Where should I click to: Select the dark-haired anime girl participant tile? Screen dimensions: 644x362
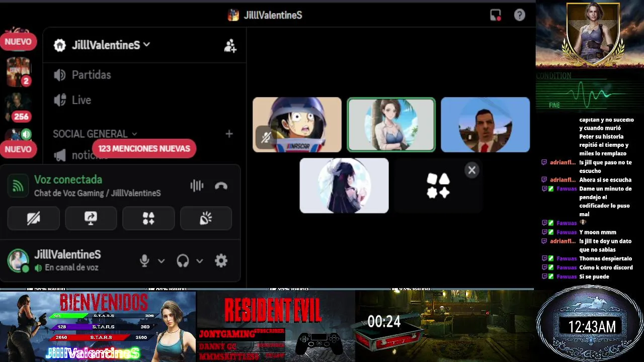coord(344,186)
